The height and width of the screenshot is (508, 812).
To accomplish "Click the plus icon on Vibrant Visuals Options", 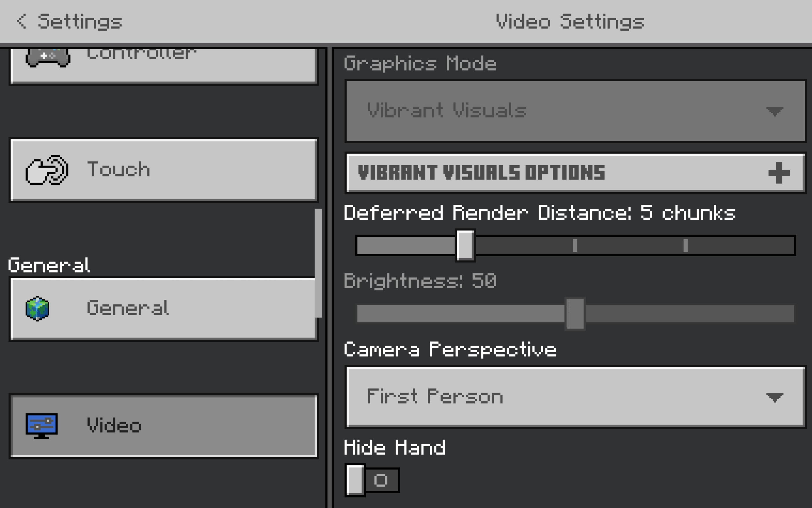I will 779,173.
